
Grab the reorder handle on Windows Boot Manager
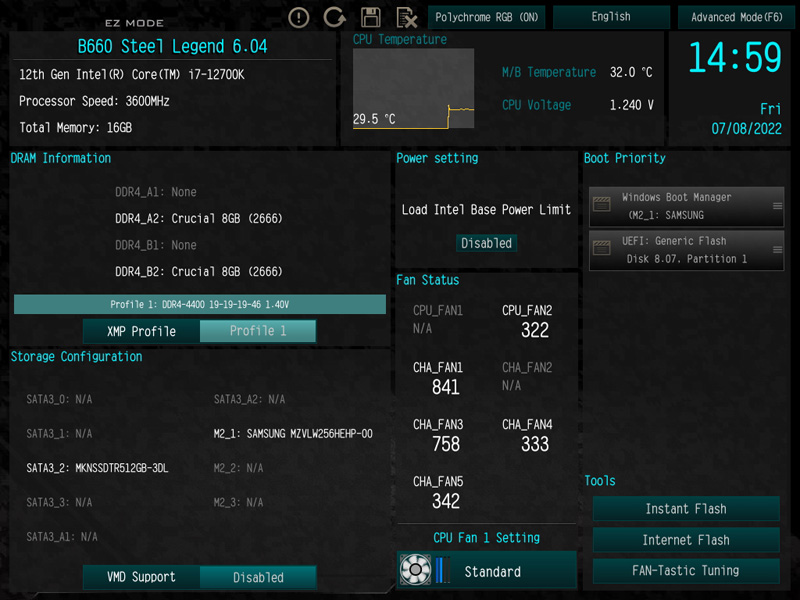[777, 206]
